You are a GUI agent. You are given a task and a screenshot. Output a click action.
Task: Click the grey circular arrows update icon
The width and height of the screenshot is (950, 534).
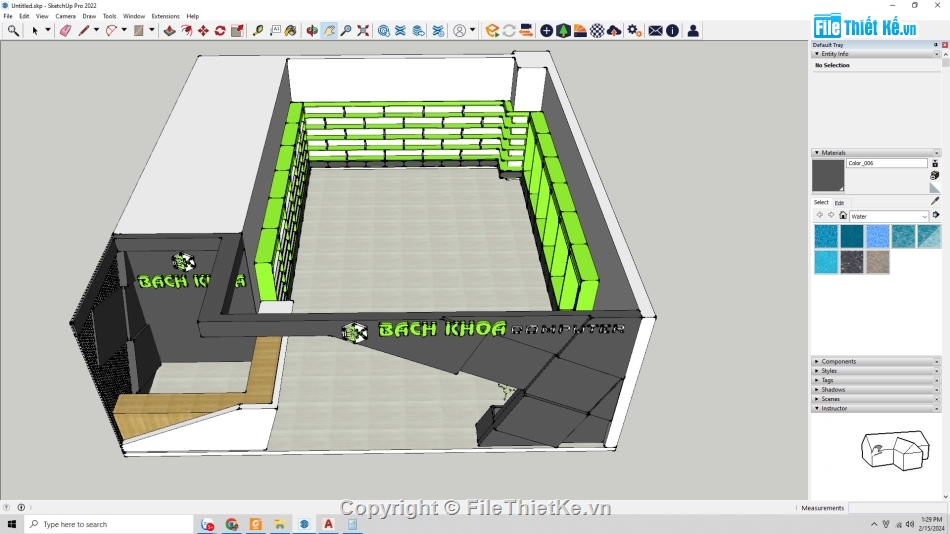(509, 30)
